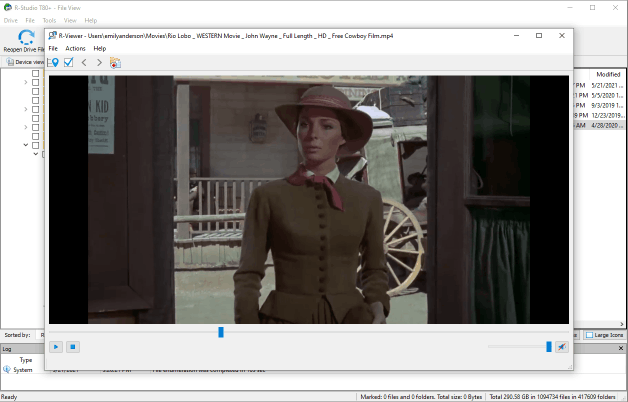Maximize the R-Viewer window

point(539,36)
